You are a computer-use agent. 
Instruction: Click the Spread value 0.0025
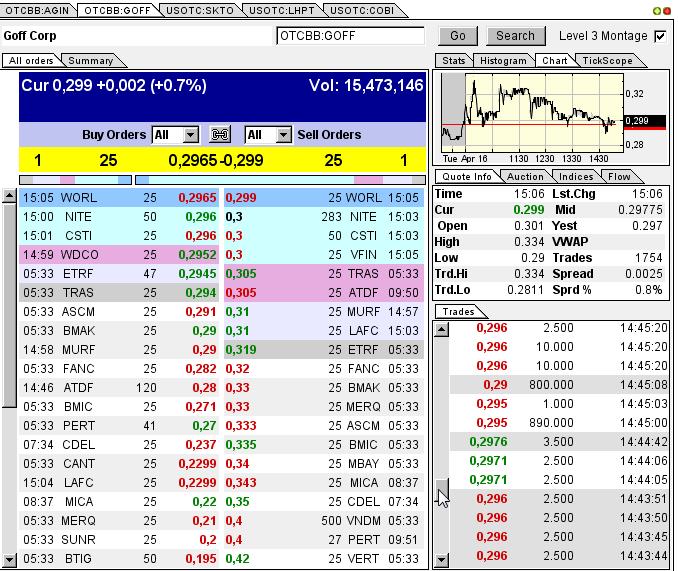643,274
